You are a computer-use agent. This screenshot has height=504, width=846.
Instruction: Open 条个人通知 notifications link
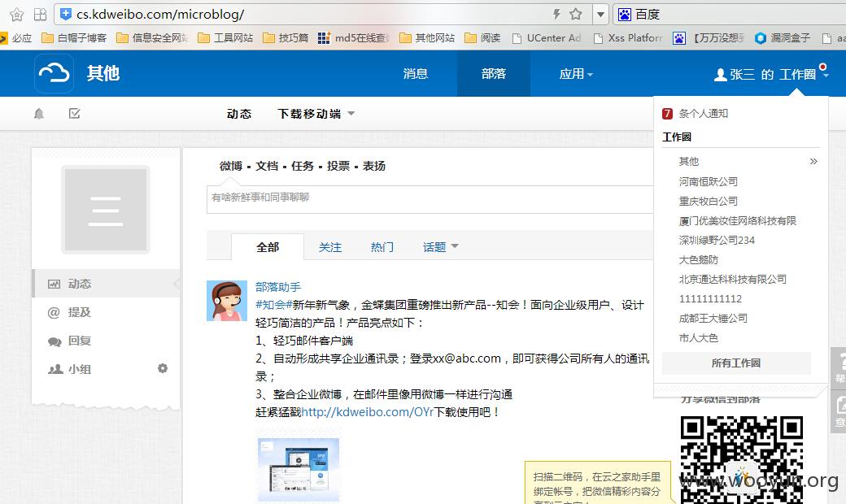pos(703,113)
